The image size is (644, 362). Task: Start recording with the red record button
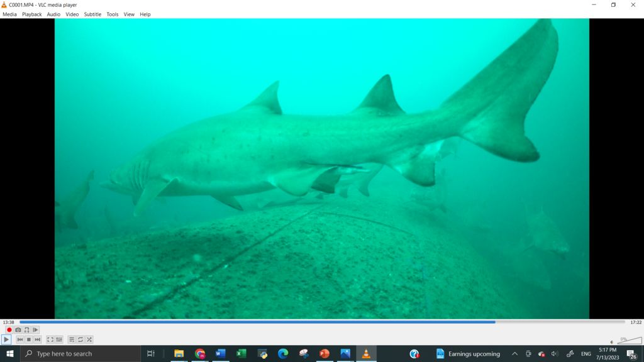[9, 330]
